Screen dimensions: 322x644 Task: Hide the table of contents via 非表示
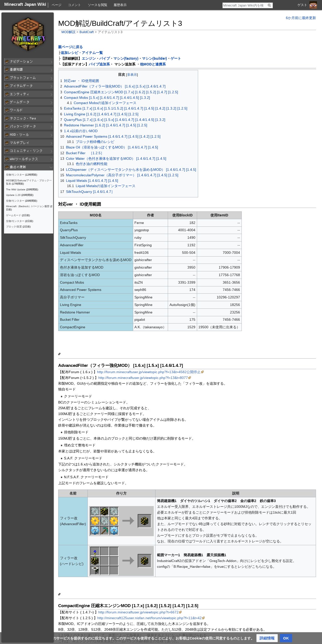pos(132,75)
